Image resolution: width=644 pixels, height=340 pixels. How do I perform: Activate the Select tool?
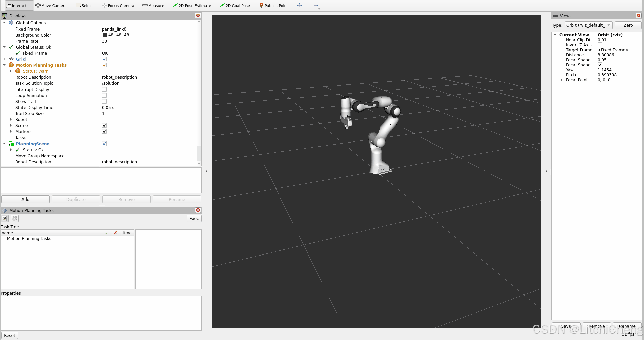[84, 6]
